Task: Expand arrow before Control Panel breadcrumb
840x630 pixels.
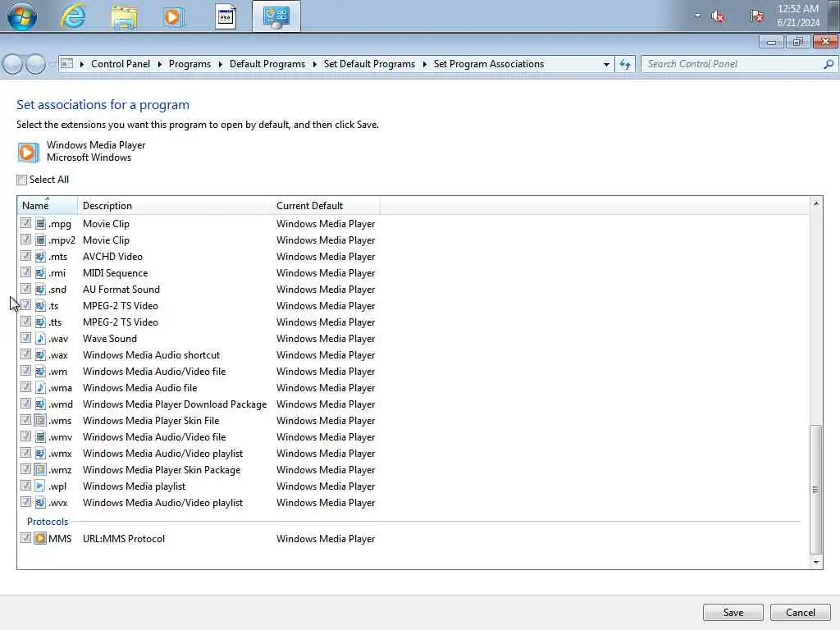Action: 82,64
